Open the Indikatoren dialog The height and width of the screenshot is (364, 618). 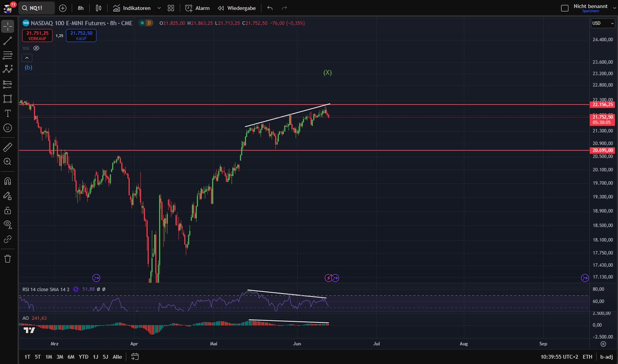(132, 8)
